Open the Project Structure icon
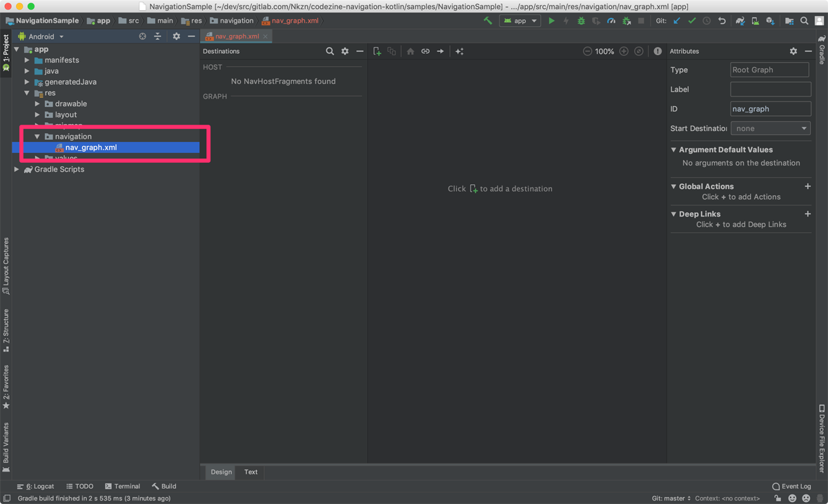This screenshot has width=828, height=504. (x=789, y=21)
